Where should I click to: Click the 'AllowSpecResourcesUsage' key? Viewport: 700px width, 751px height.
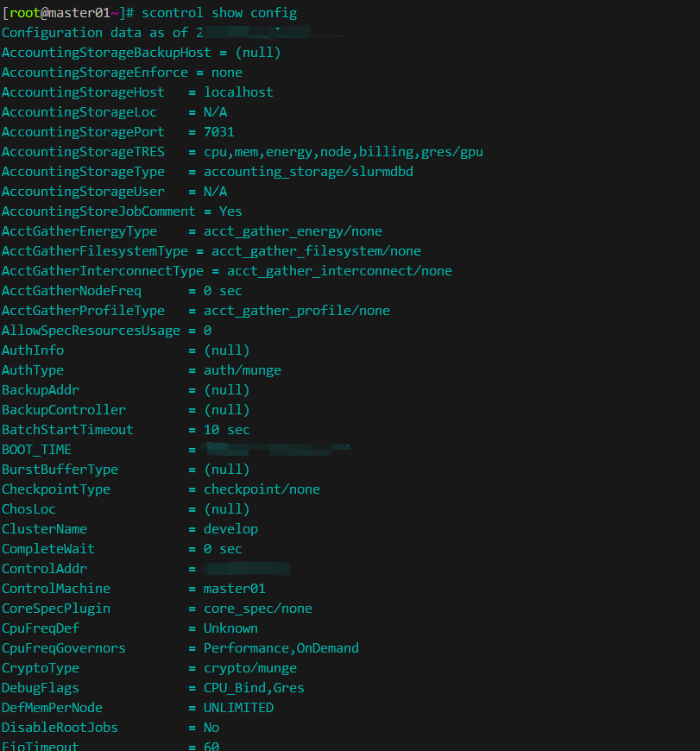click(x=91, y=331)
